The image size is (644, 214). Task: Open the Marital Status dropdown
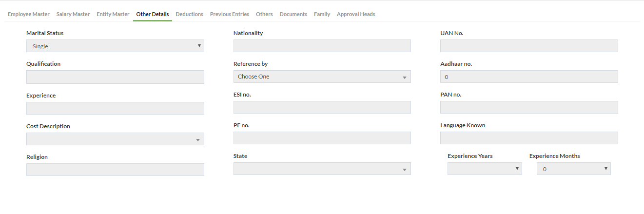(x=115, y=46)
